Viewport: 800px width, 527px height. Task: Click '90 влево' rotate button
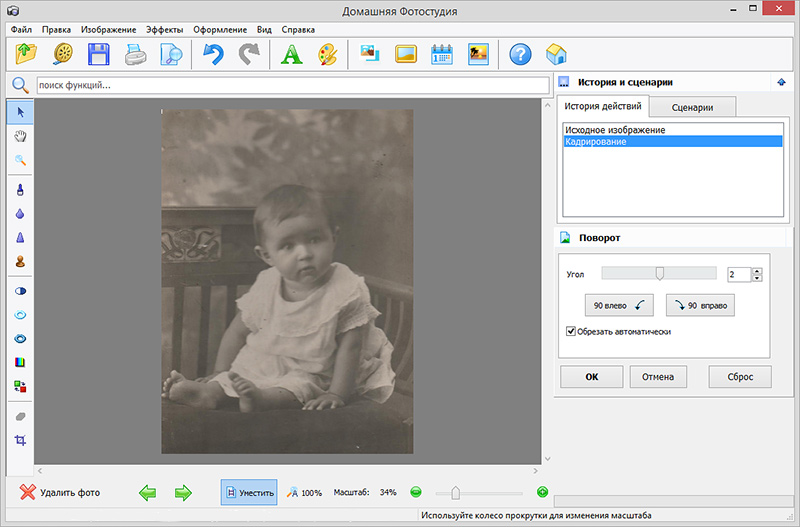click(617, 305)
